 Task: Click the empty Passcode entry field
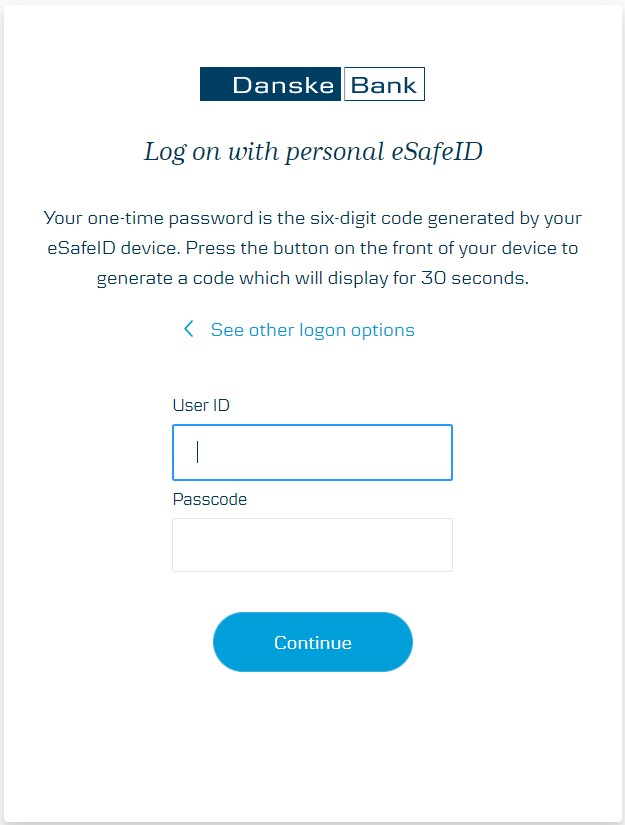point(312,544)
